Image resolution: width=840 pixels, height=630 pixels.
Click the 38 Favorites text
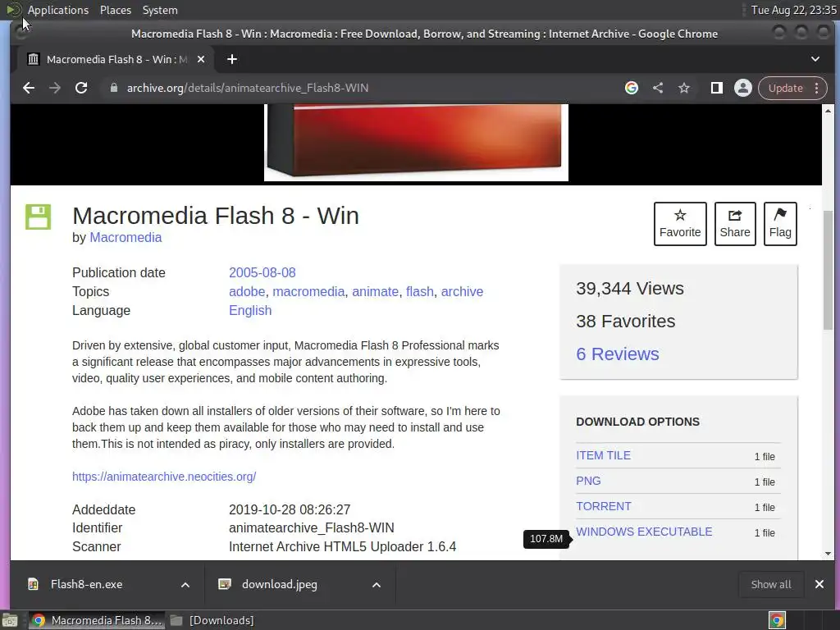pyautogui.click(x=626, y=322)
